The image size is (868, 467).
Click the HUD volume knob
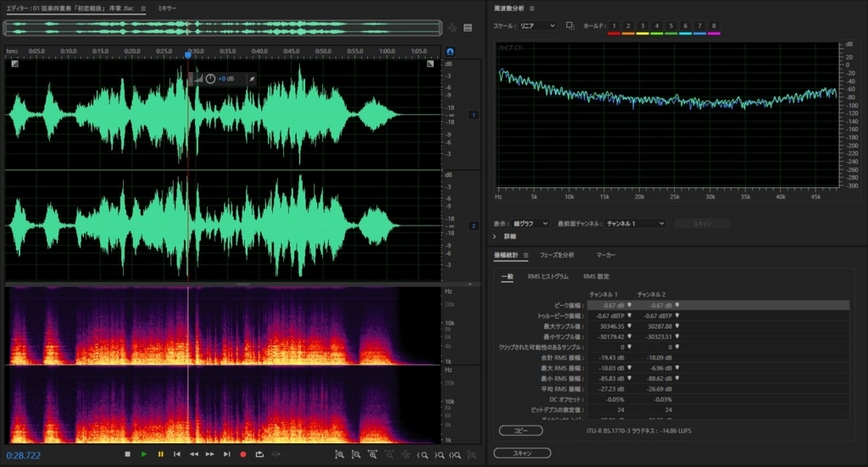click(x=210, y=79)
